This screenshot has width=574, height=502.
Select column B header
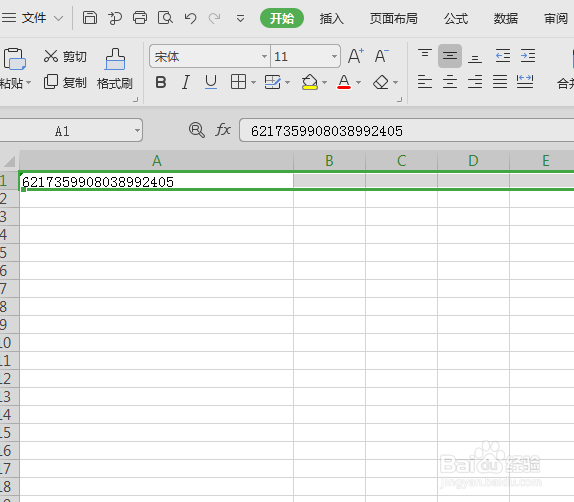(329, 160)
